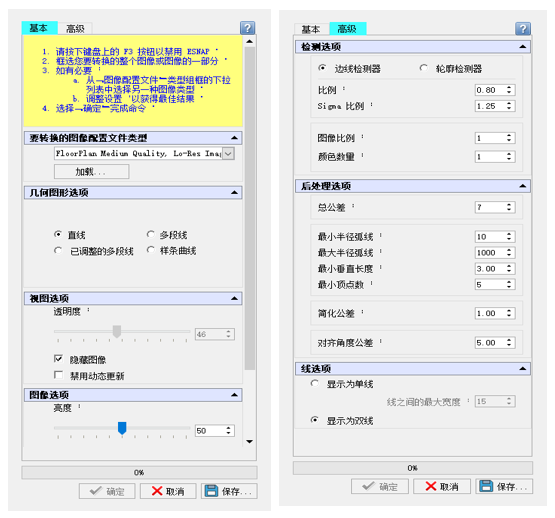Click the 0% progress bar in right dialog
This screenshot has height=518, width=555.
[413, 468]
